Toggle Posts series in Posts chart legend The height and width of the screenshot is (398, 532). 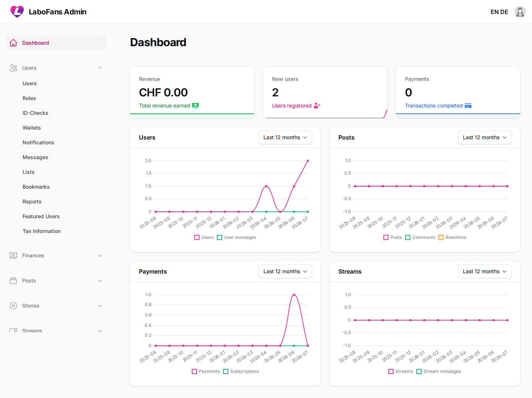pyautogui.click(x=393, y=237)
